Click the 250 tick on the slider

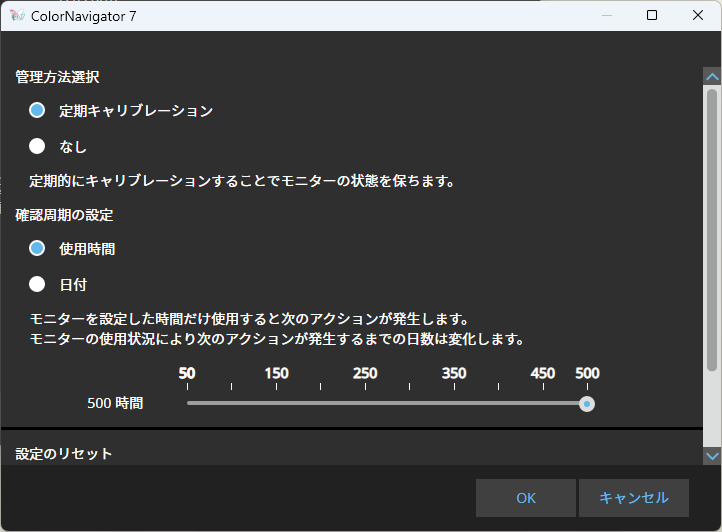click(365, 403)
